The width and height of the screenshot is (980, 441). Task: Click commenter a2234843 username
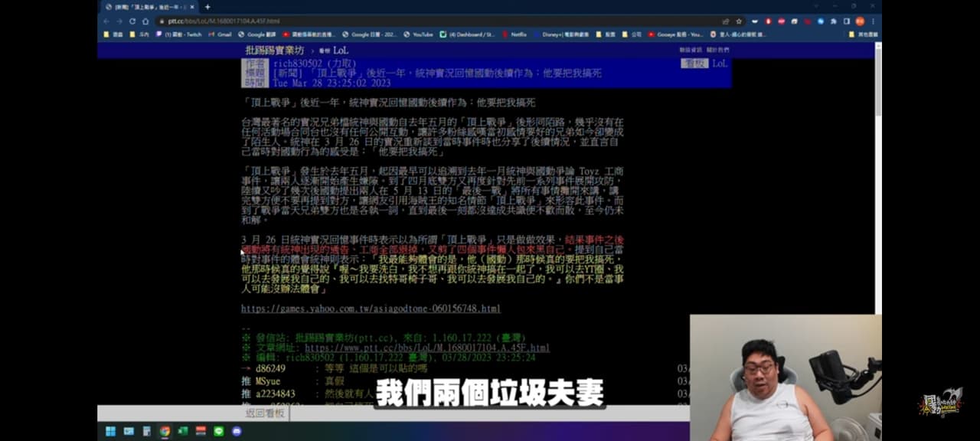click(275, 394)
